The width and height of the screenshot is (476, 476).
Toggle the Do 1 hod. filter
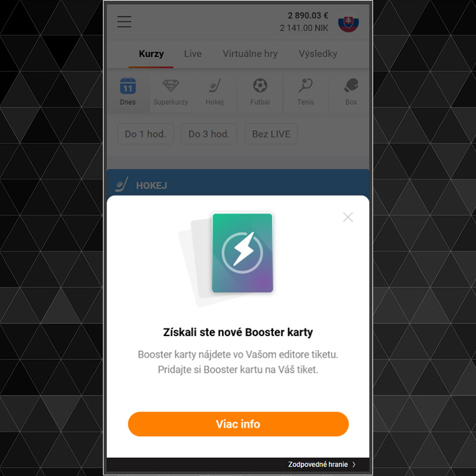tap(146, 134)
